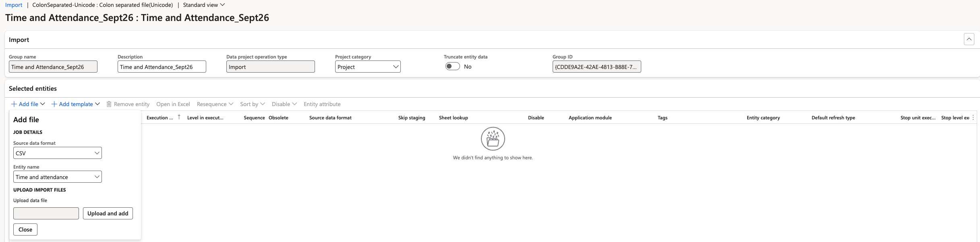980x242 pixels.
Task: Click the plus icon beside Add file
Action: (x=14, y=104)
